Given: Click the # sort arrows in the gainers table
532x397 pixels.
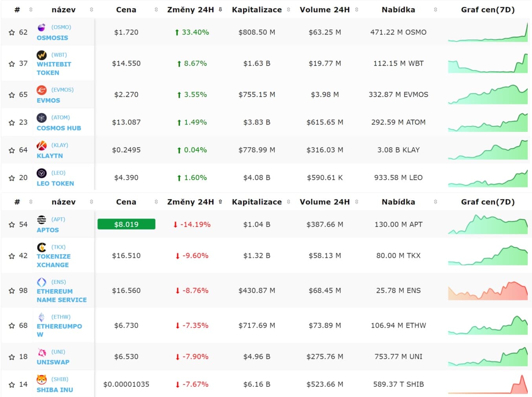Looking at the screenshot, I should 31,10.
